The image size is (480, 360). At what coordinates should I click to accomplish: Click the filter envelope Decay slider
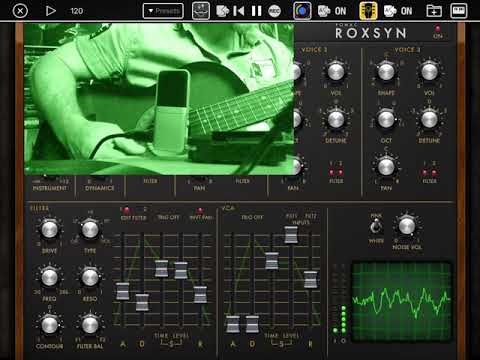(142, 302)
